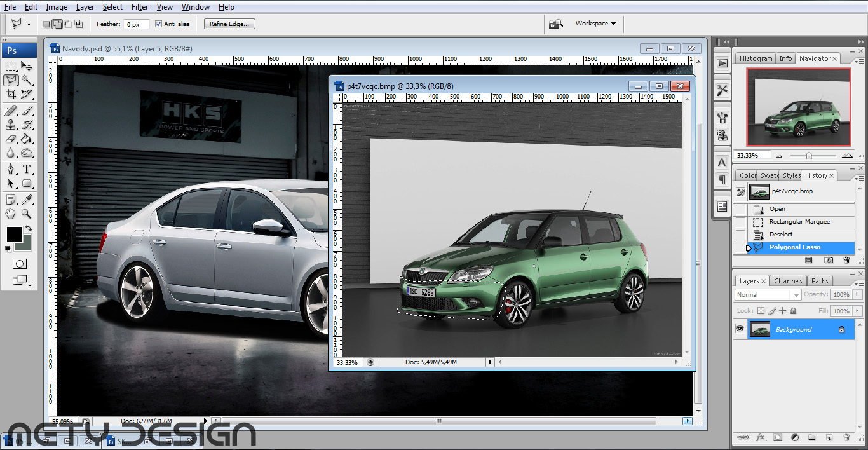
Task: Enable lock image pixels brush icon
Action: point(772,311)
